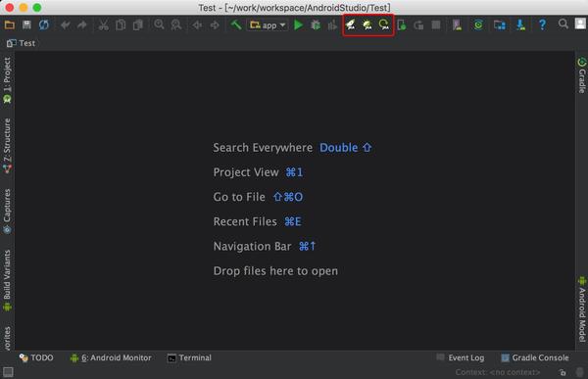Click the Copy icon in toolbar

[x=121, y=25]
